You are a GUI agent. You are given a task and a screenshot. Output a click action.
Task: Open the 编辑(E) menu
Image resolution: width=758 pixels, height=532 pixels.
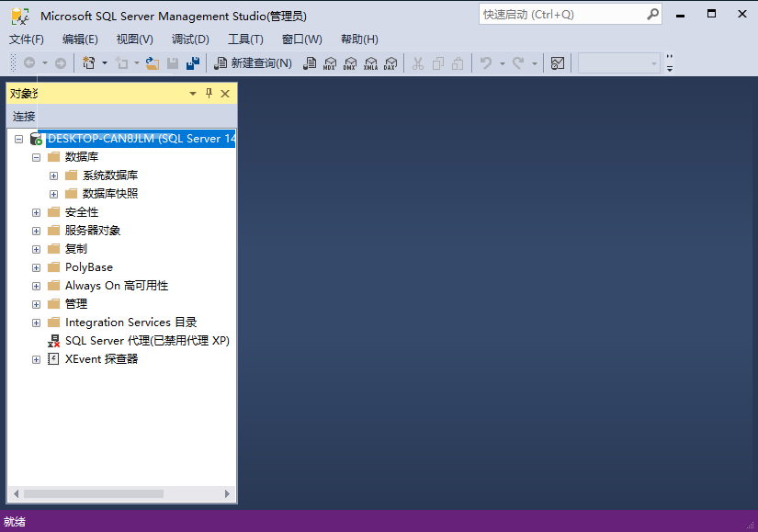(x=80, y=40)
